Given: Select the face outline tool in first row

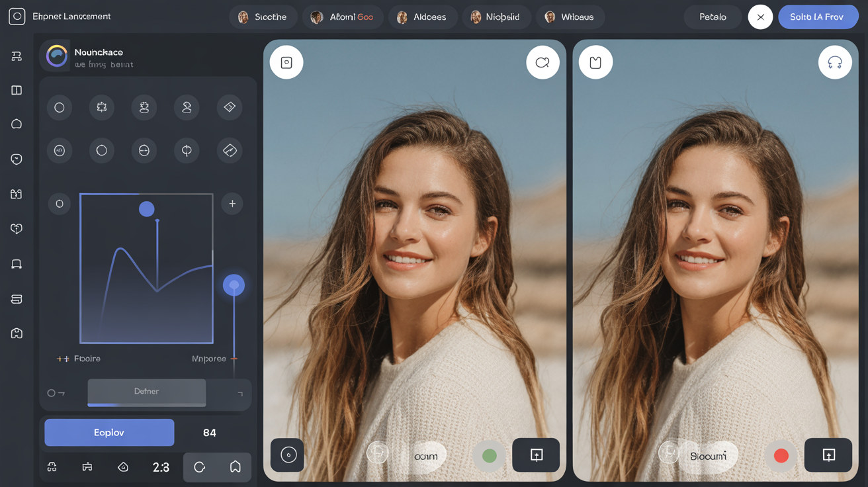Looking at the screenshot, I should coord(144,107).
